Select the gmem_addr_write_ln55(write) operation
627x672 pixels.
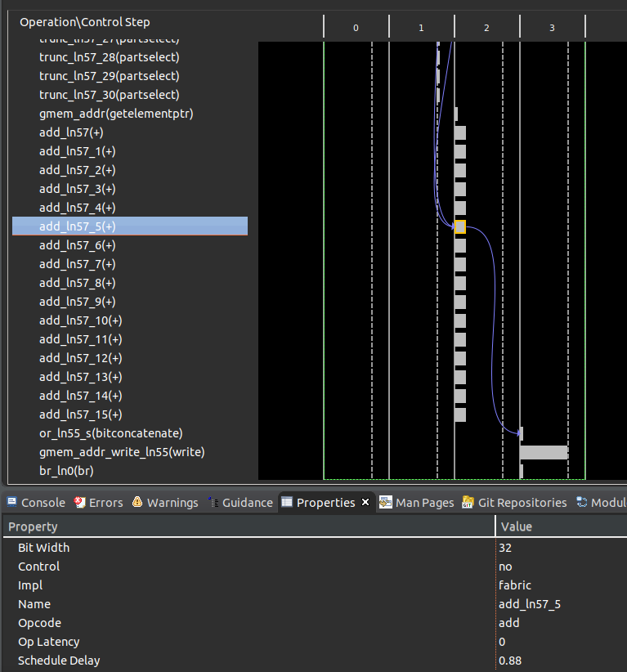[x=121, y=452]
